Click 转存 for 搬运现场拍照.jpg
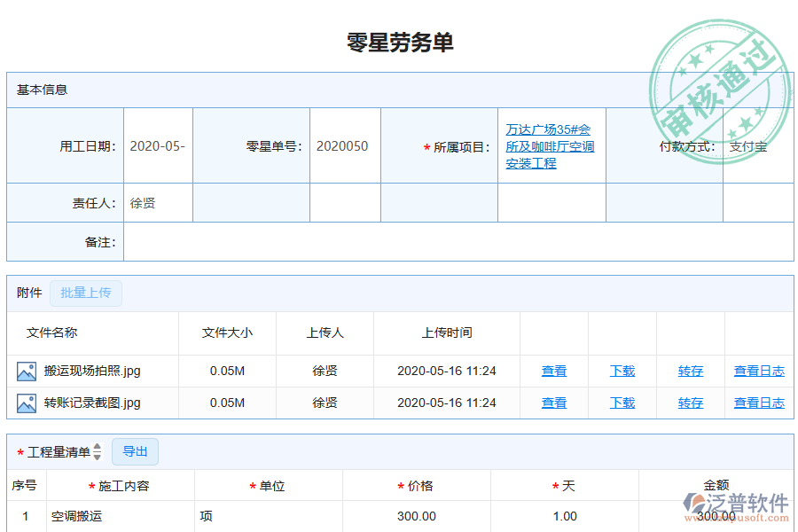Screen dimensions: 798x532 coord(690,371)
